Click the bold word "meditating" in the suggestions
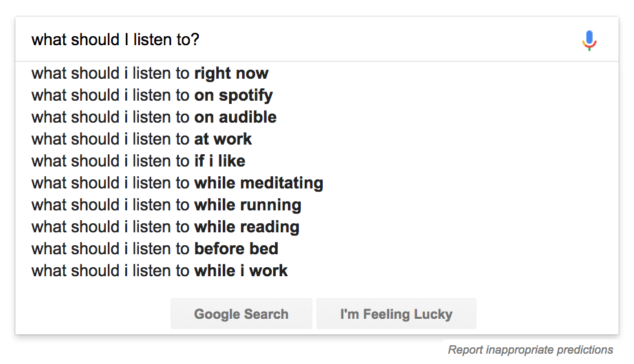This screenshot has width=634, height=364. (x=281, y=183)
